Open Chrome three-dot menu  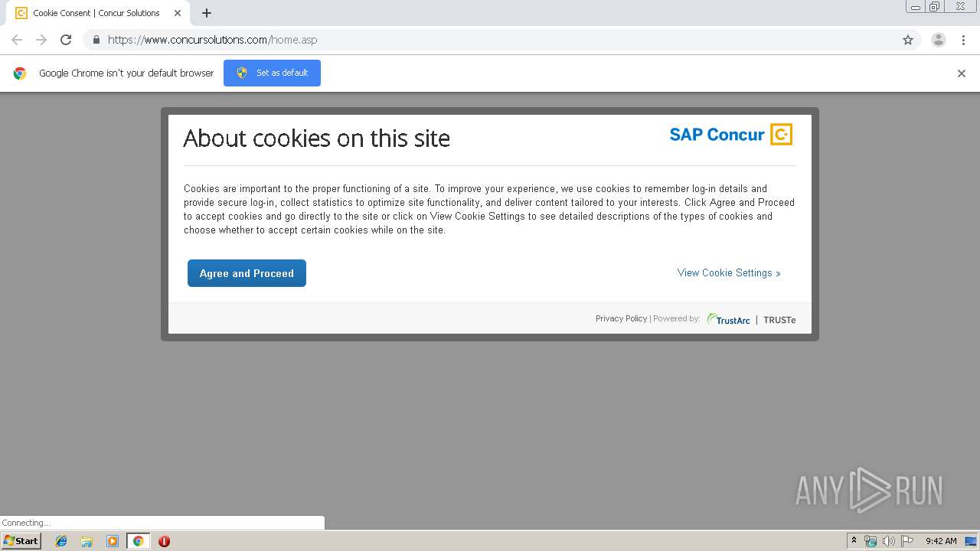(x=962, y=40)
